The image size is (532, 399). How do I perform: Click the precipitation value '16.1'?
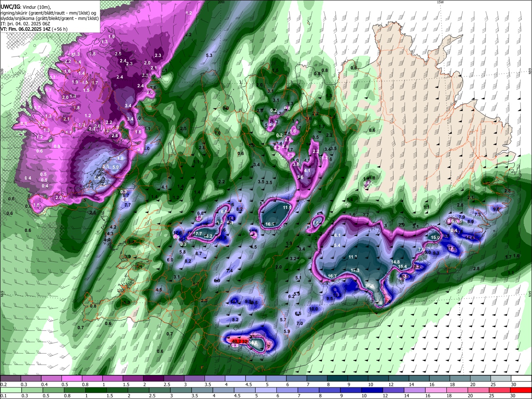coord(270,224)
